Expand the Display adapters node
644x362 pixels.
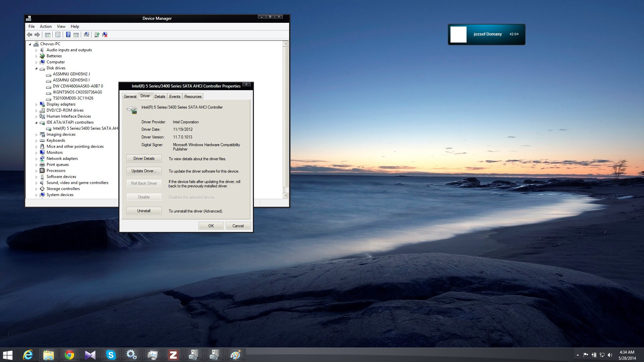[37, 105]
